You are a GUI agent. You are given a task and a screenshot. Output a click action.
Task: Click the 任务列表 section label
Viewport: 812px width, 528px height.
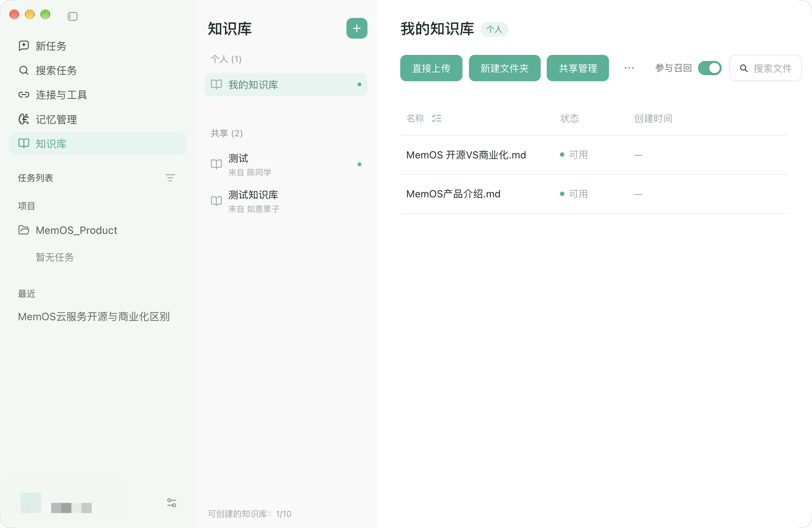[x=36, y=178]
